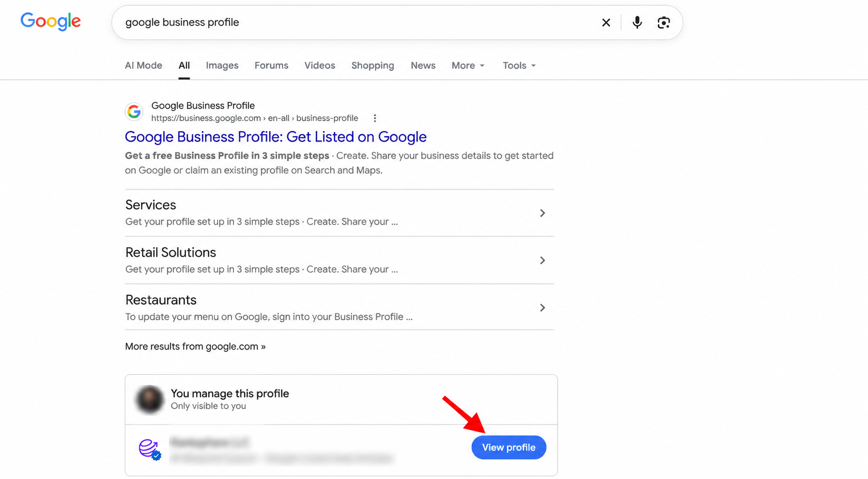Open the Retail Solutions sitelink title

point(171,252)
